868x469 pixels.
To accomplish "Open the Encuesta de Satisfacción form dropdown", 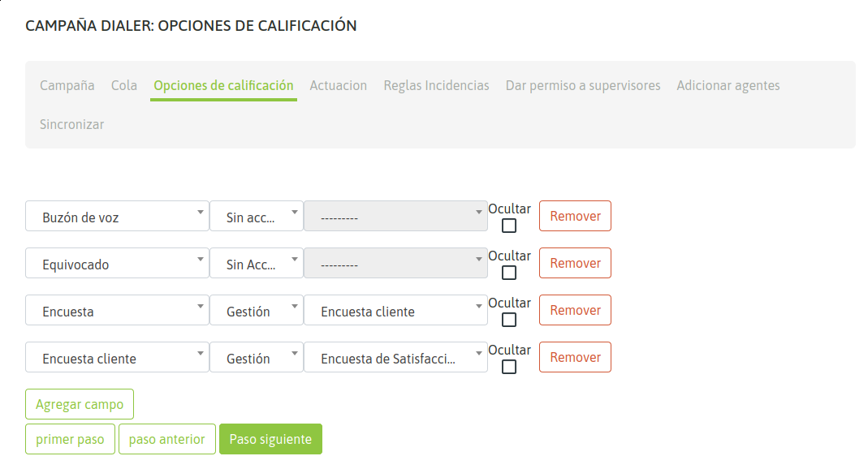I will pos(395,358).
